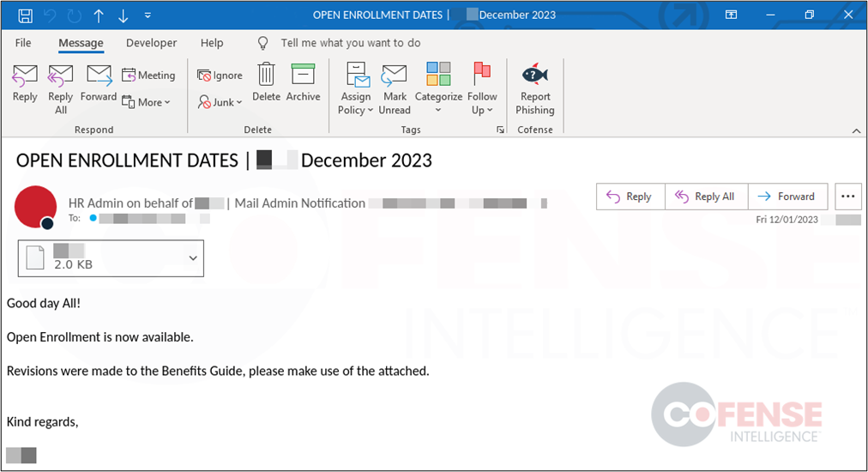Click the line 'Open Enrollment is now available.'
Screen dimensions: 868x472
coord(100,336)
